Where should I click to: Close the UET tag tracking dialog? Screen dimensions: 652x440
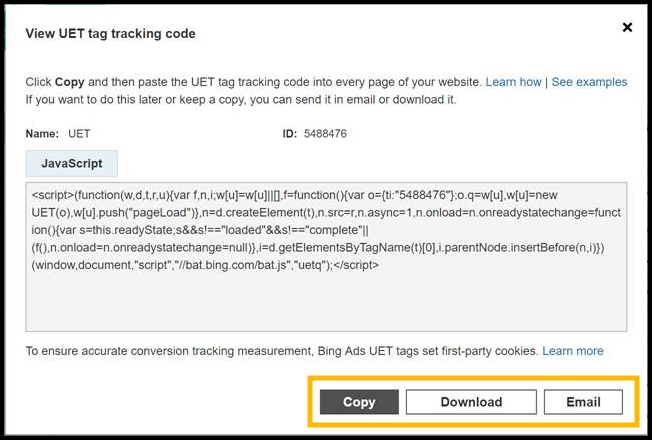(627, 28)
